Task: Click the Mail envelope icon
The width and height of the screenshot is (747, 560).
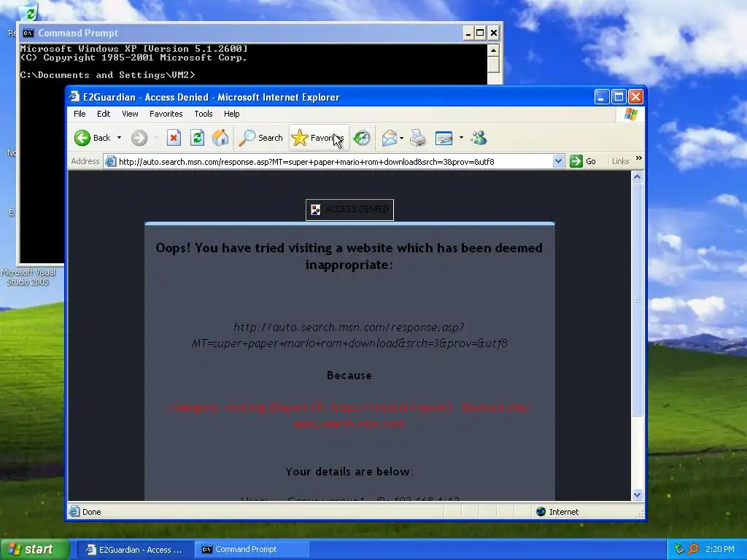Action: pyautogui.click(x=390, y=138)
